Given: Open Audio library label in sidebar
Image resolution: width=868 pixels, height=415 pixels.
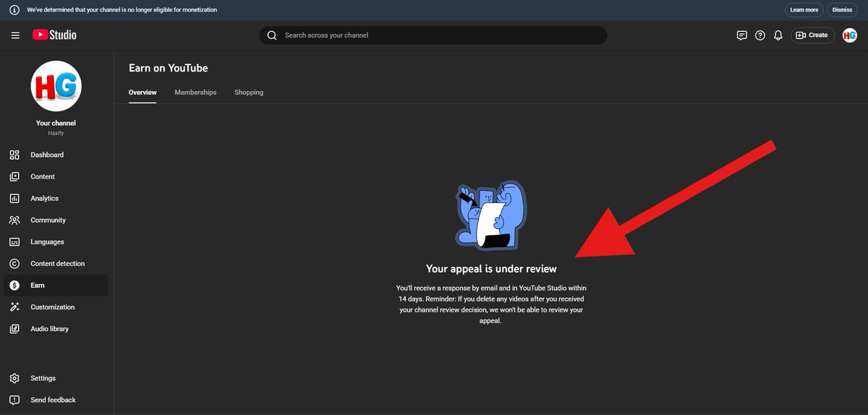Looking at the screenshot, I should coord(50,329).
